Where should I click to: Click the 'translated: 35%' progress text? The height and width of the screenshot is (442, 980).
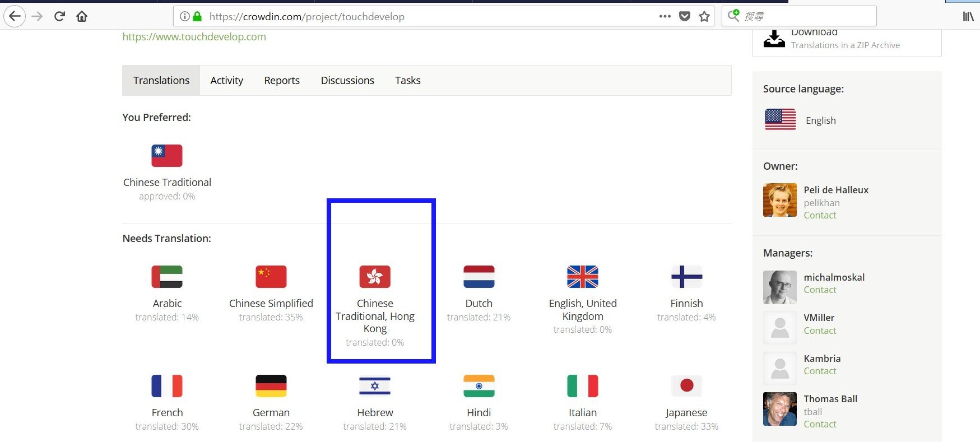point(271,318)
